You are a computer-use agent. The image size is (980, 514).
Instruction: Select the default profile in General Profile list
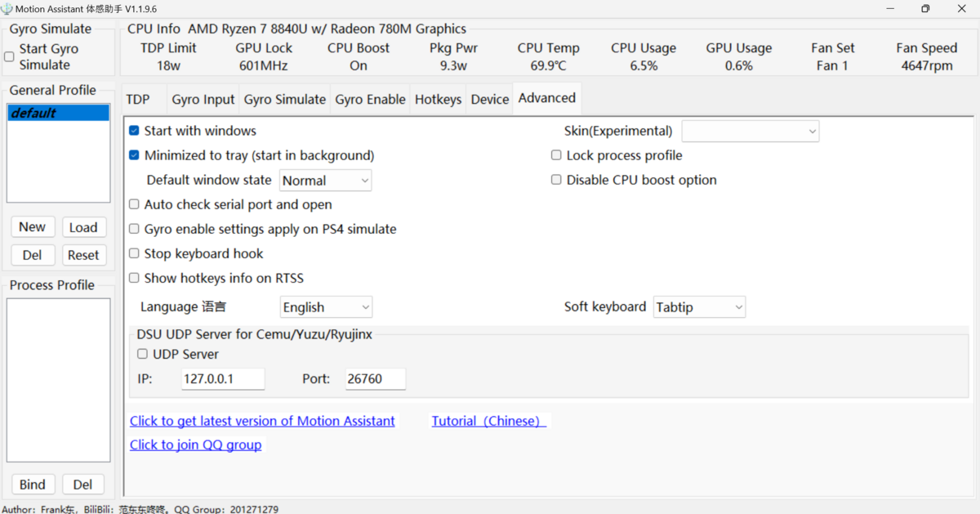coord(58,113)
